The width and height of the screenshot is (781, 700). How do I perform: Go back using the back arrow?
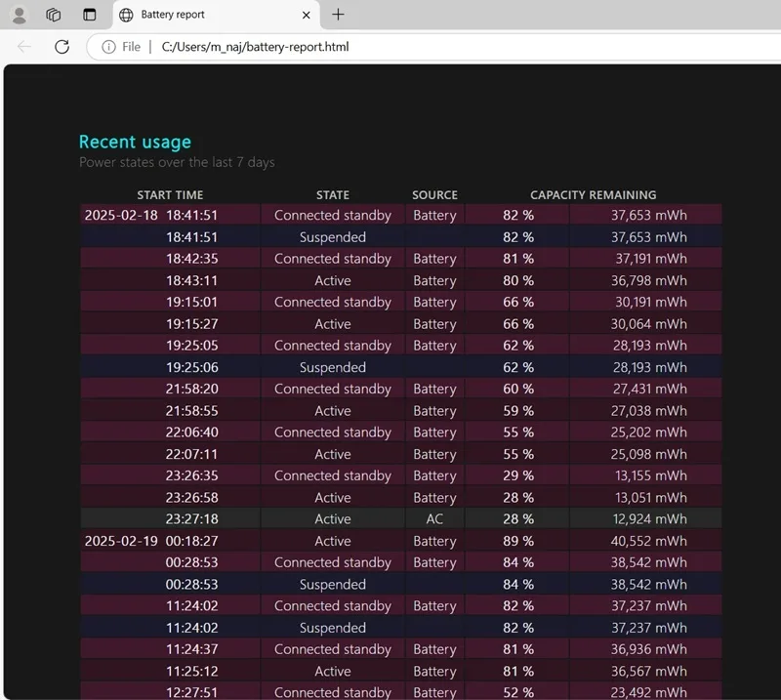pos(23,47)
